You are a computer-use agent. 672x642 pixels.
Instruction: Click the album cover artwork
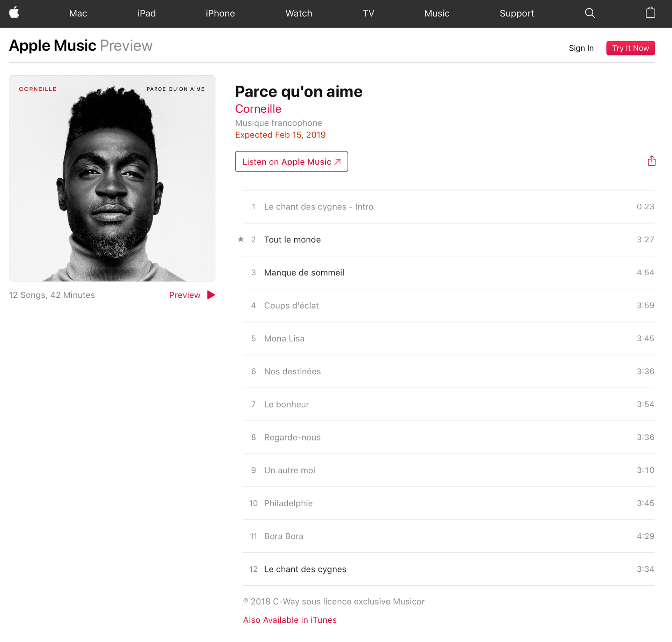pos(112,178)
